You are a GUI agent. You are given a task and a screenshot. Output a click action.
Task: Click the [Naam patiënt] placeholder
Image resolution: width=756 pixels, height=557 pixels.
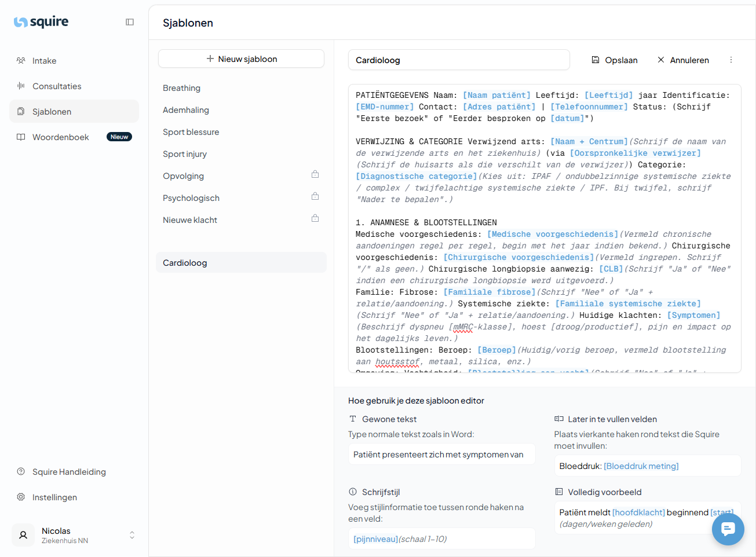(496, 96)
